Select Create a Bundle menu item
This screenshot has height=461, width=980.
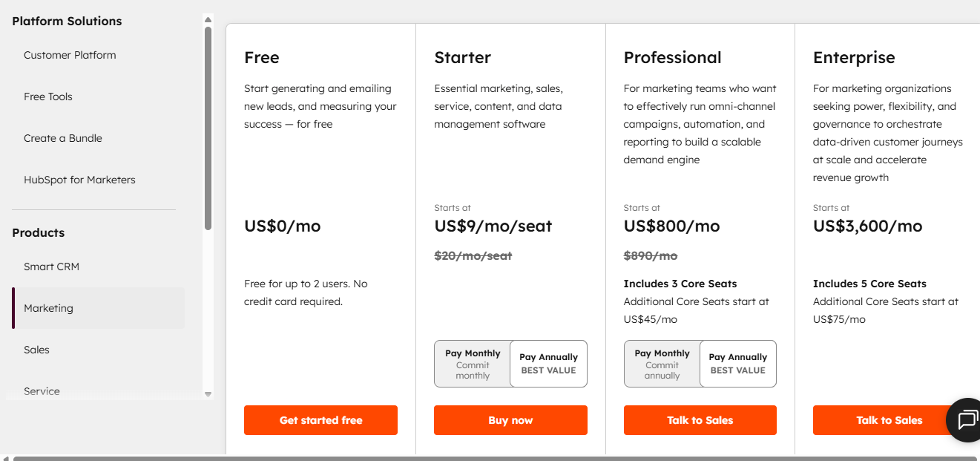point(63,138)
